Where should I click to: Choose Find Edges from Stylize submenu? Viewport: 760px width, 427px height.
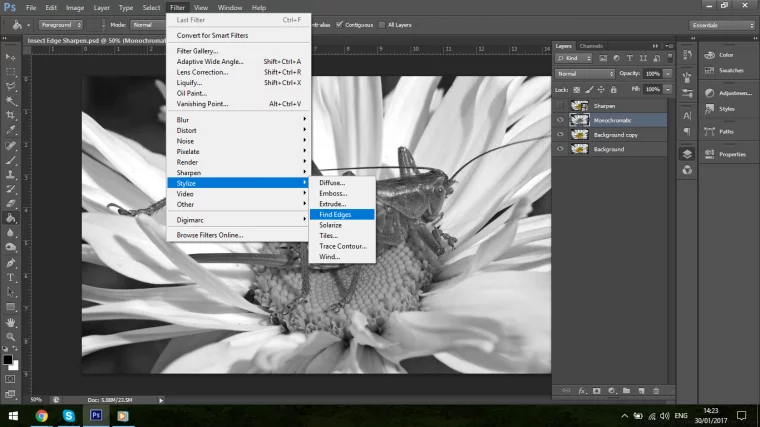342,214
